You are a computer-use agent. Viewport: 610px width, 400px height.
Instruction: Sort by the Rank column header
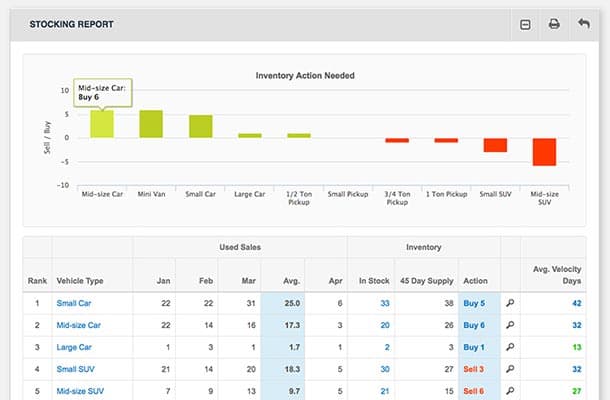(x=37, y=281)
